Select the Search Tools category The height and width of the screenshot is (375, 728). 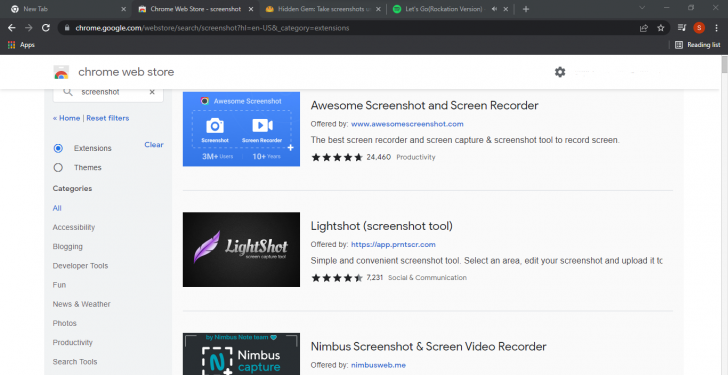75,362
